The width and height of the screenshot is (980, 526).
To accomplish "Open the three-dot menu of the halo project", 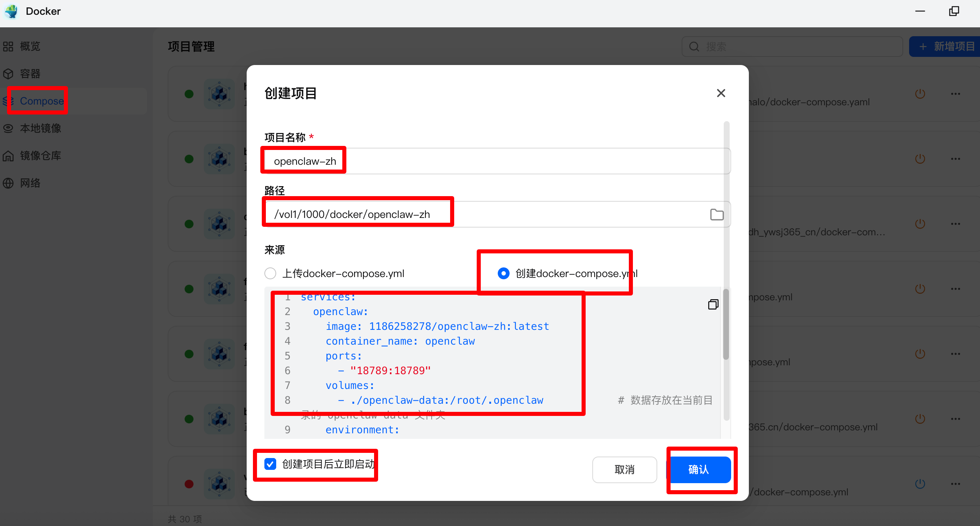I will (x=955, y=93).
